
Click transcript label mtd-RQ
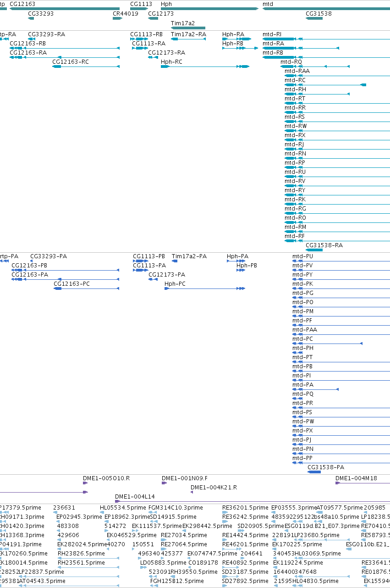[291, 62]
